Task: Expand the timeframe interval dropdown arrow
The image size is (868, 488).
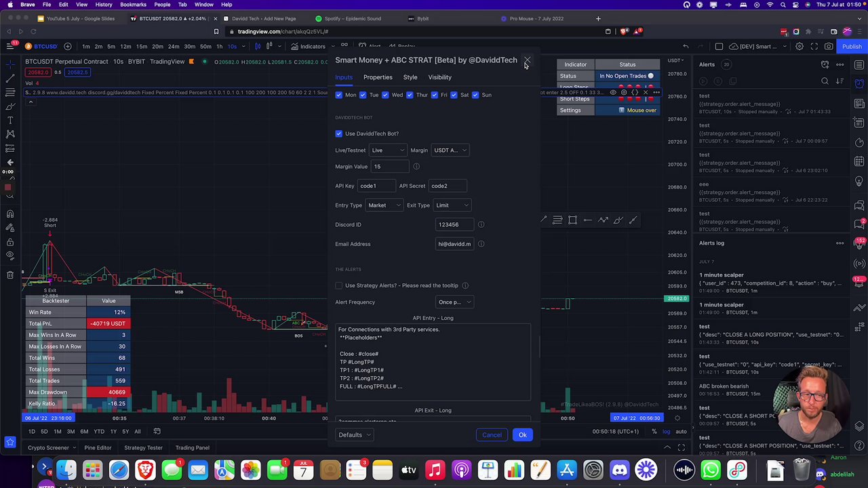Action: 243,47
